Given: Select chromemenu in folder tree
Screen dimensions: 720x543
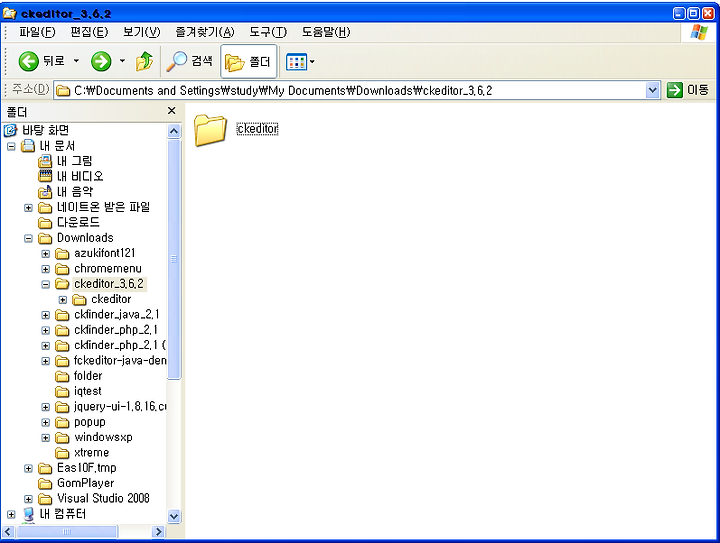Looking at the screenshot, I should click(x=108, y=269).
